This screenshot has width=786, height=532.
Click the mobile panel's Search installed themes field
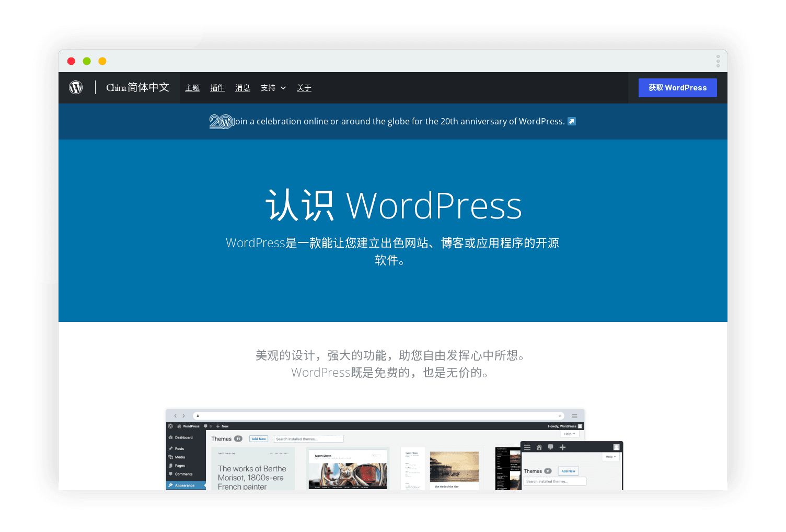554,481
